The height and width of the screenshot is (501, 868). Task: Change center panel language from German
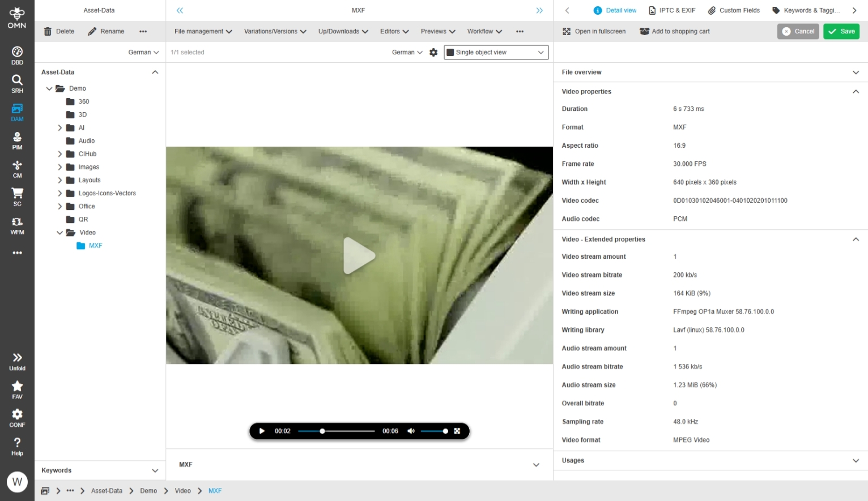407,52
